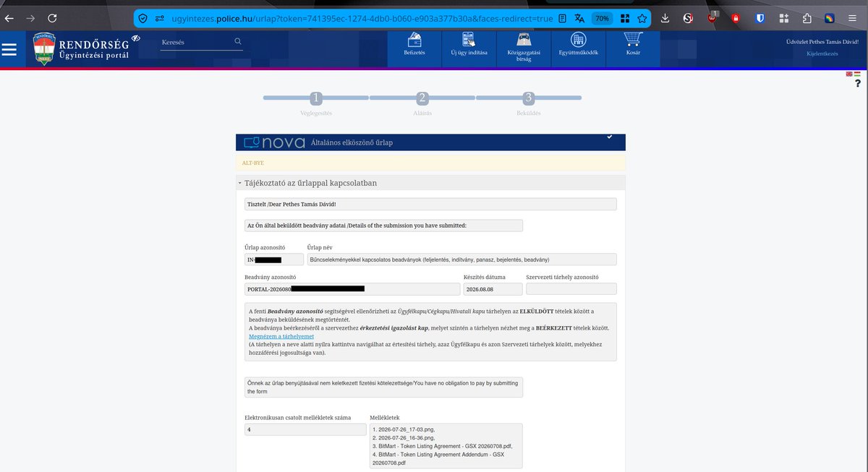868x472 pixels.
Task: Bookmark this page with the star icon
Action: (x=641, y=18)
